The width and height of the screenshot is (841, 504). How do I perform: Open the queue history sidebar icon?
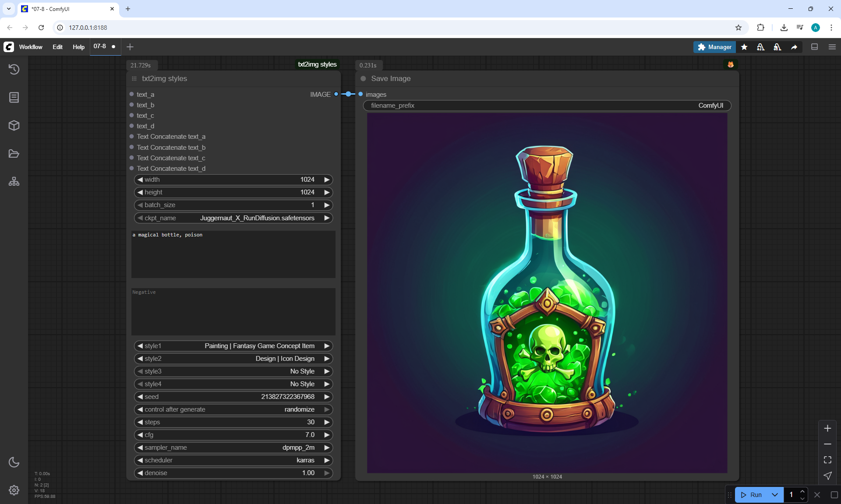(14, 69)
